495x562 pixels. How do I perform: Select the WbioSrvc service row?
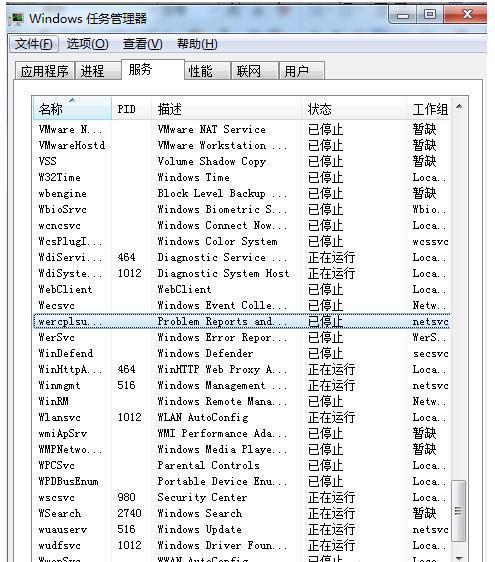(242, 209)
